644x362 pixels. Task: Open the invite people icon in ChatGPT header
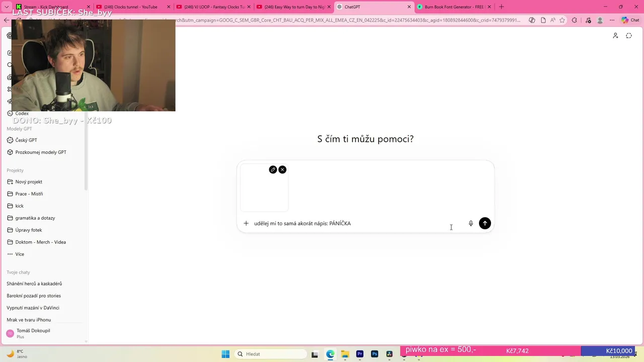615,36
